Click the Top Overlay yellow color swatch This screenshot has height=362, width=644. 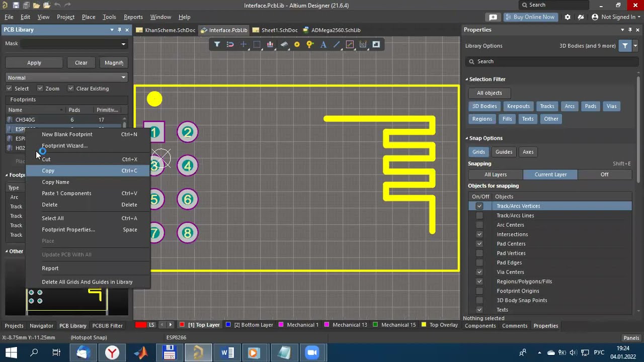[x=424, y=325]
